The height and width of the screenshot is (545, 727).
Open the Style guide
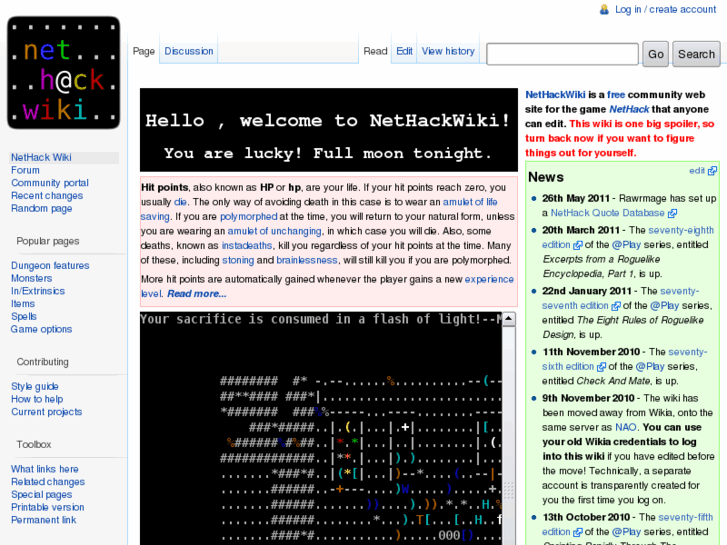pyautogui.click(x=35, y=386)
